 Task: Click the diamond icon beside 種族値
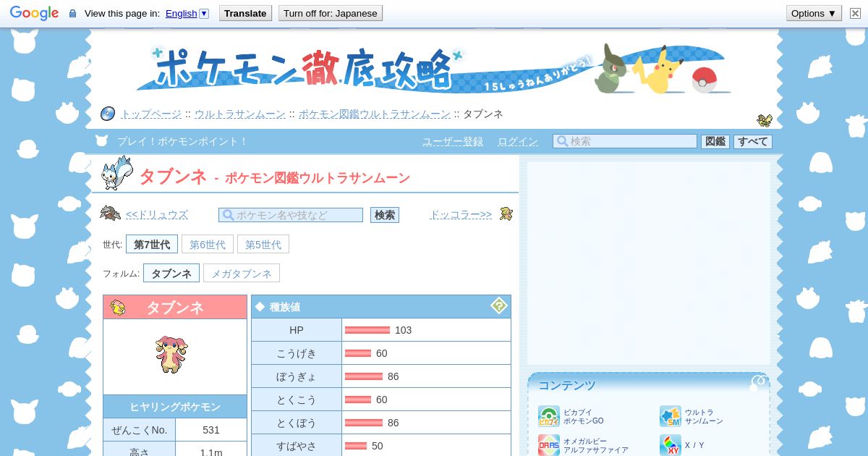point(260,307)
